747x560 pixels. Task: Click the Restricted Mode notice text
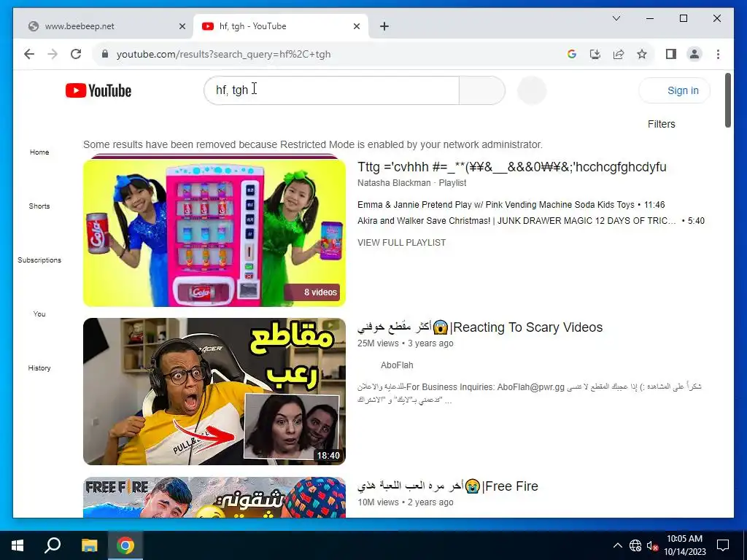tap(312, 144)
